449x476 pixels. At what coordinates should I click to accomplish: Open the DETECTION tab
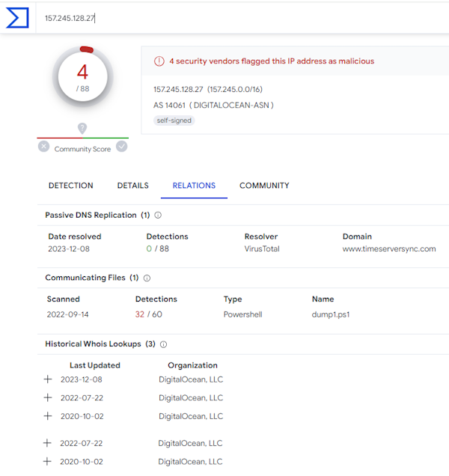[71, 186]
